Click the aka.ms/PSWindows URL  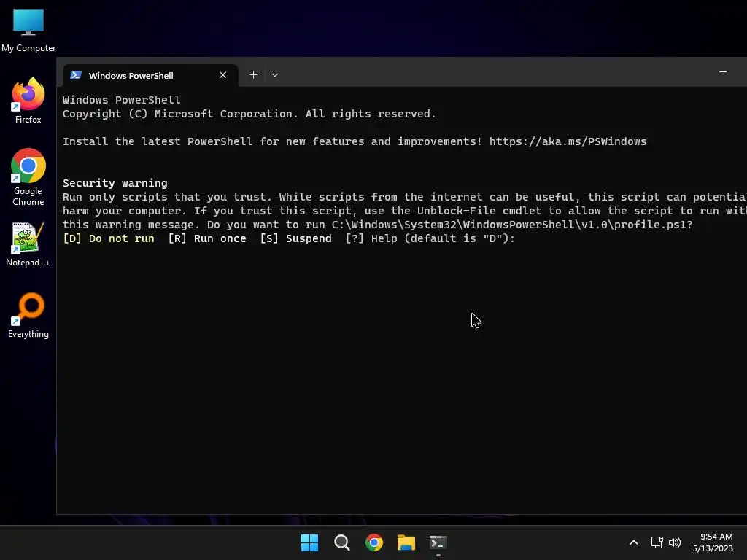pyautogui.click(x=568, y=141)
